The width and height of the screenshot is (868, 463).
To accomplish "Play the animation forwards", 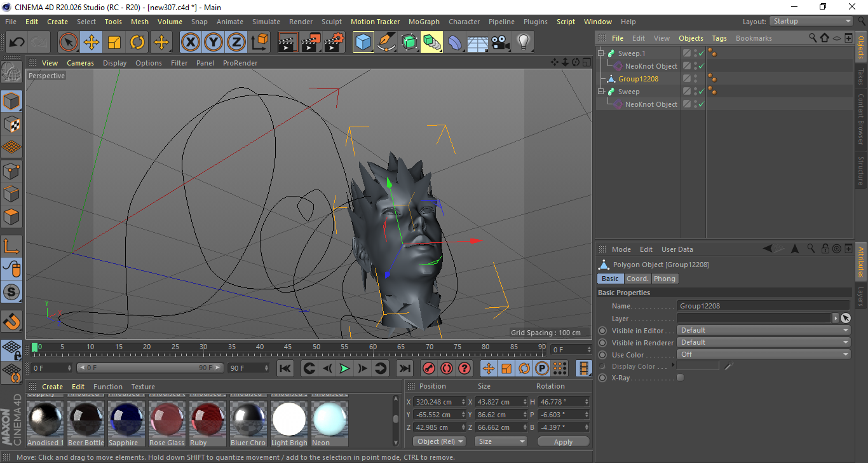I will point(344,368).
